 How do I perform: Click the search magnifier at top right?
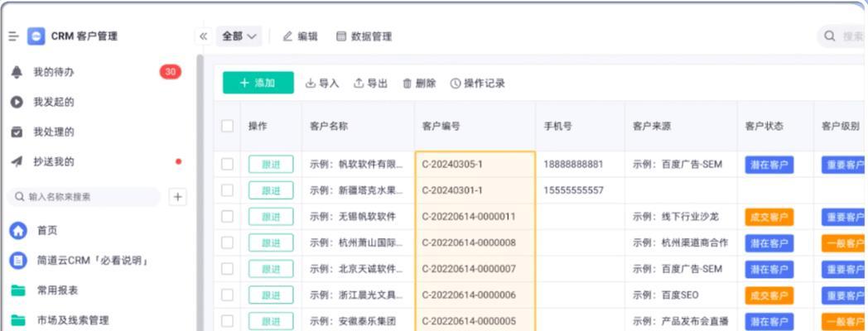(x=829, y=36)
